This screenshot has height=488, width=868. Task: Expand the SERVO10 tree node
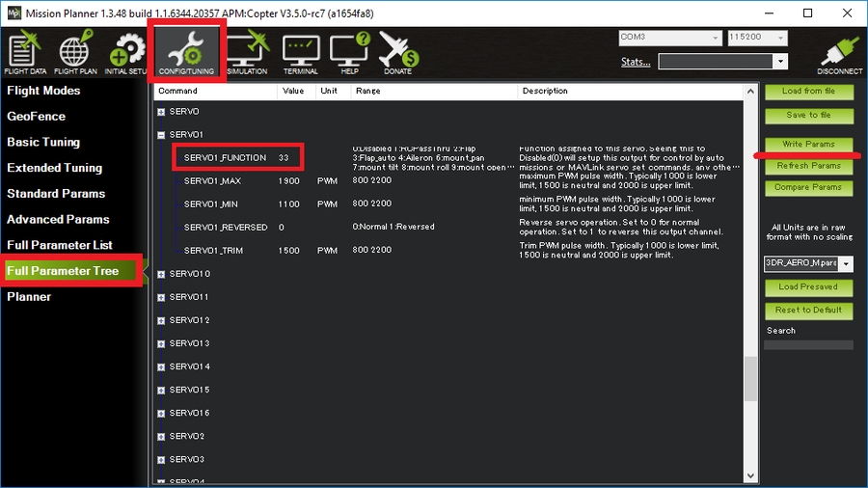tap(161, 274)
